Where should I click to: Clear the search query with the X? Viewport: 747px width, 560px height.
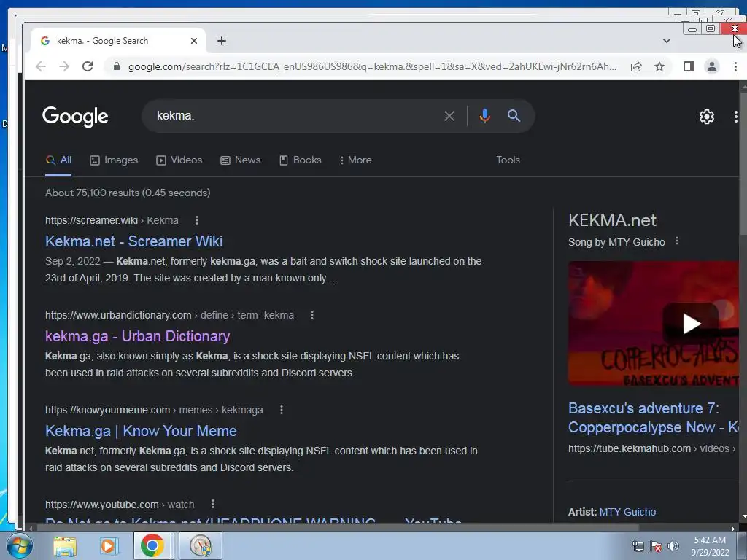[x=449, y=116]
